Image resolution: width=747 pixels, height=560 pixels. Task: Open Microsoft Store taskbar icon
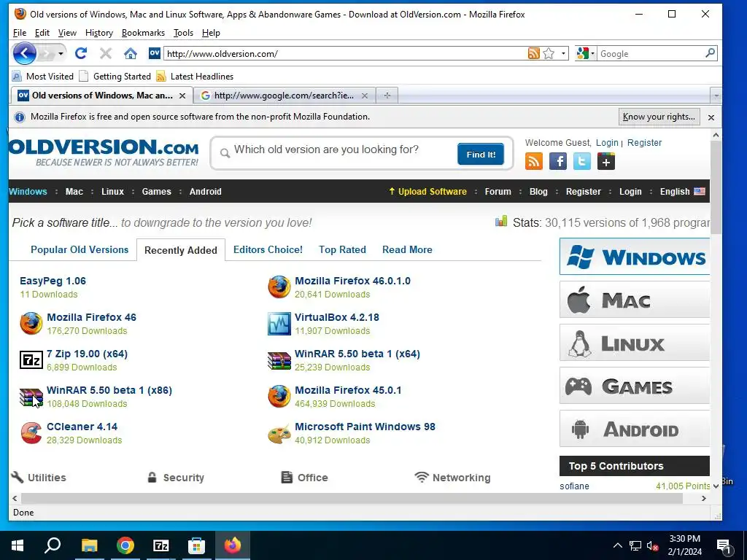tap(196, 545)
